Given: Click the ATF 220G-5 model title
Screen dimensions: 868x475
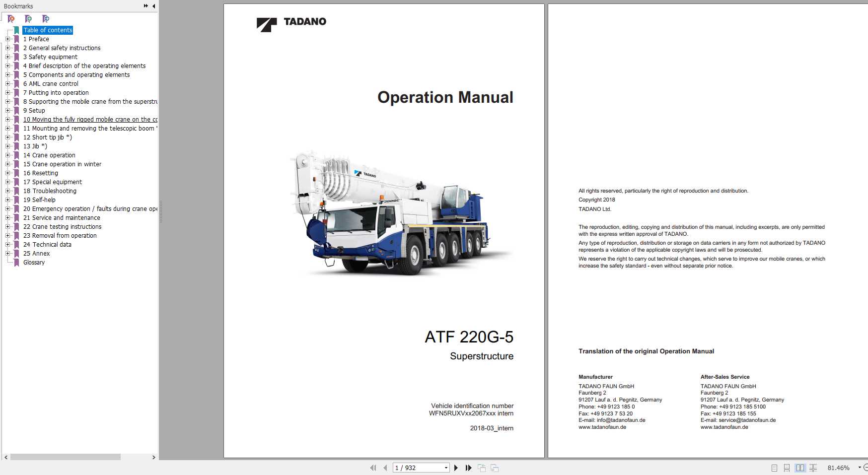Looking at the screenshot, I should [x=469, y=337].
